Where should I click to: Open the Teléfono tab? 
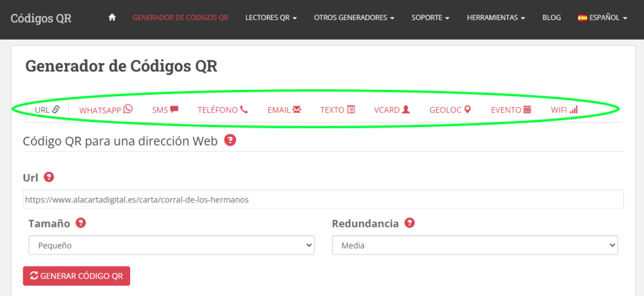click(x=223, y=109)
